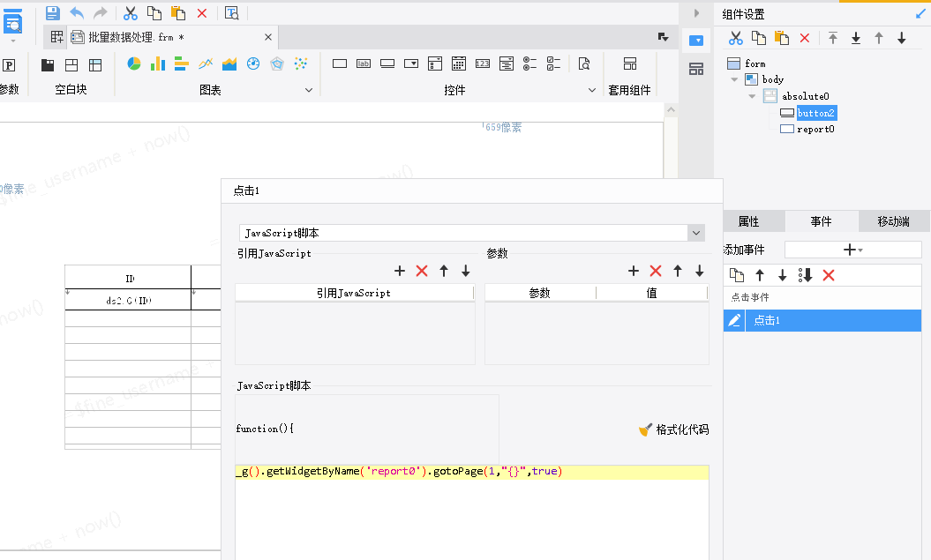This screenshot has width=931, height=560.
Task: Collapse the right panel with arrow toggle
Action: click(696, 13)
